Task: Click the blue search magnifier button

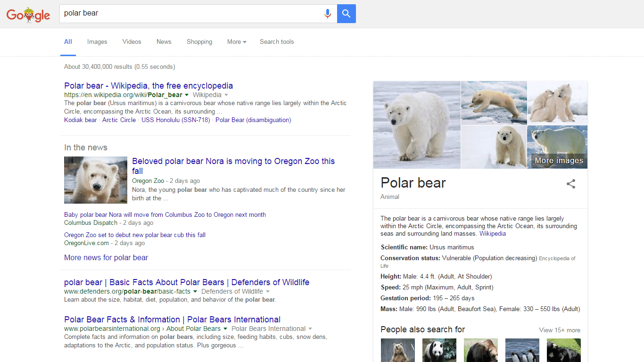Action: (347, 14)
